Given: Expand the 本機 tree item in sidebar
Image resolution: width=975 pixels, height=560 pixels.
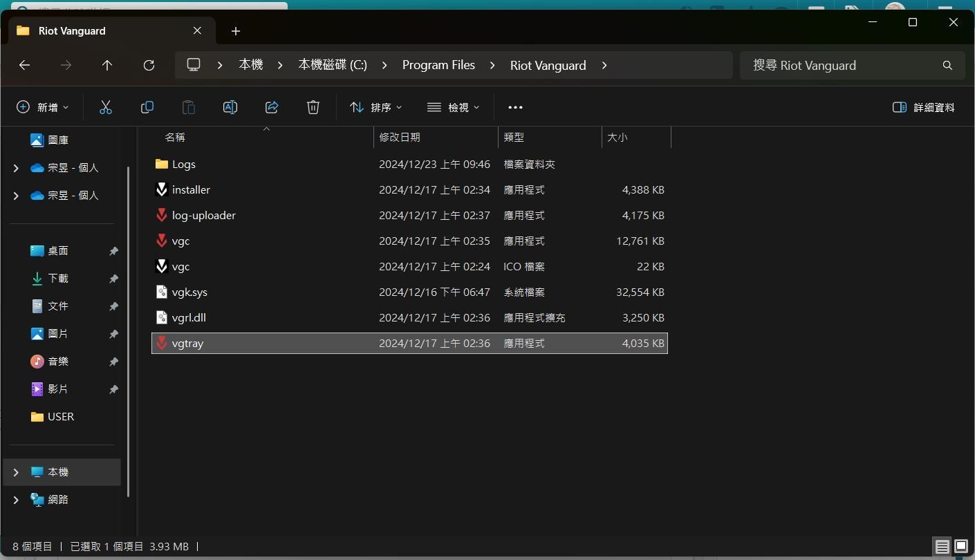Looking at the screenshot, I should (x=15, y=472).
